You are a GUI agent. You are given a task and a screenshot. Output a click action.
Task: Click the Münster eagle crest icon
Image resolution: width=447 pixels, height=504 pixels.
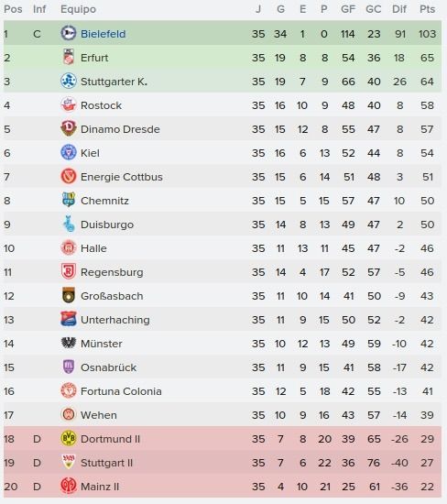click(x=68, y=343)
